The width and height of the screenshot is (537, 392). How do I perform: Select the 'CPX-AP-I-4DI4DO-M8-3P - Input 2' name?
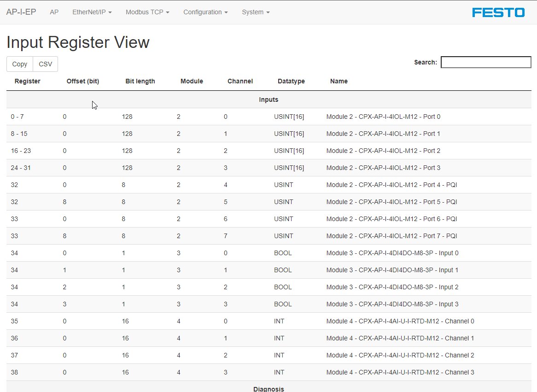(x=392, y=287)
